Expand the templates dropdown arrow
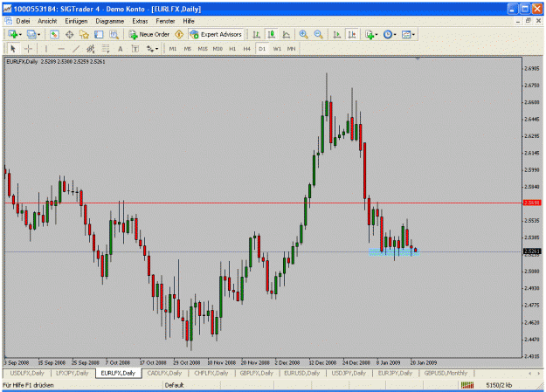 tap(413, 34)
